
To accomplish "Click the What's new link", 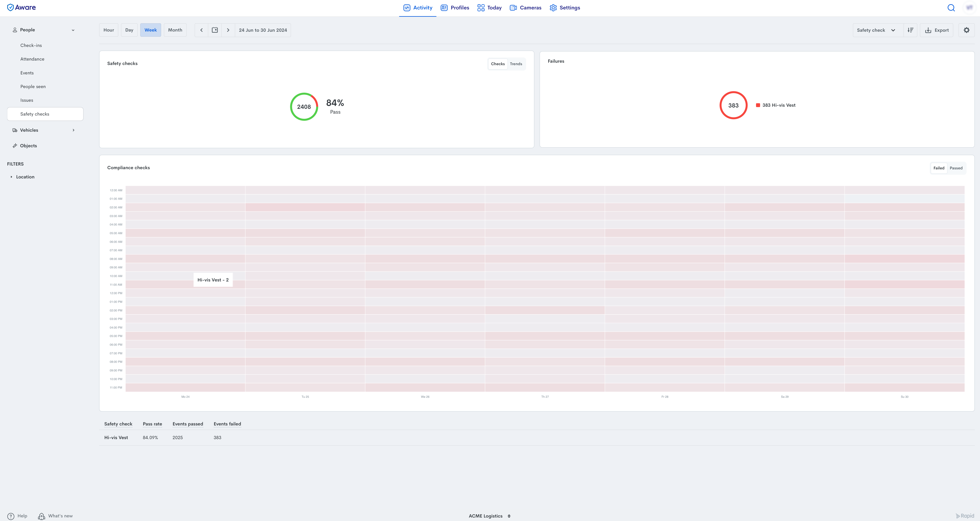I will [x=61, y=516].
